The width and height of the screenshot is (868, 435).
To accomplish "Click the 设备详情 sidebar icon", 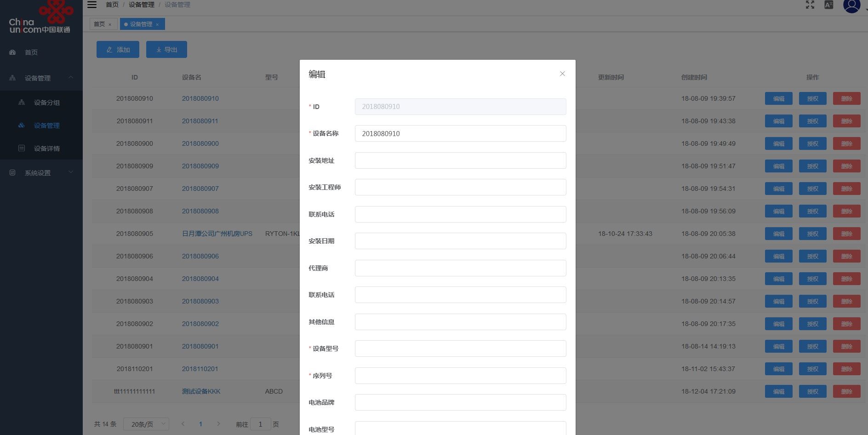I will click(x=22, y=148).
